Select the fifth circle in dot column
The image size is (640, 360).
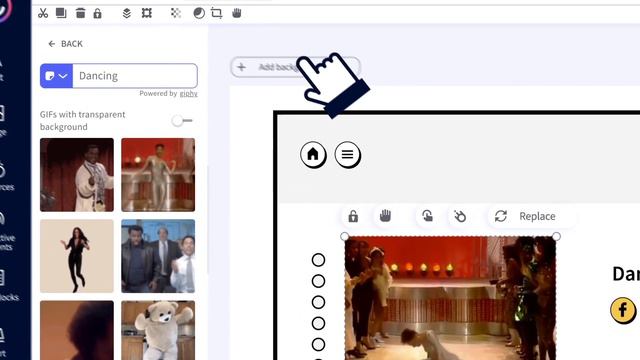[x=318, y=345]
